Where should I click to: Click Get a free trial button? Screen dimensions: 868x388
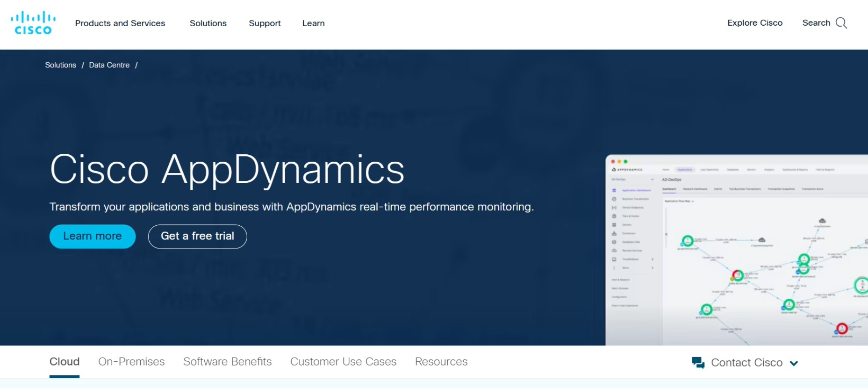click(x=198, y=237)
